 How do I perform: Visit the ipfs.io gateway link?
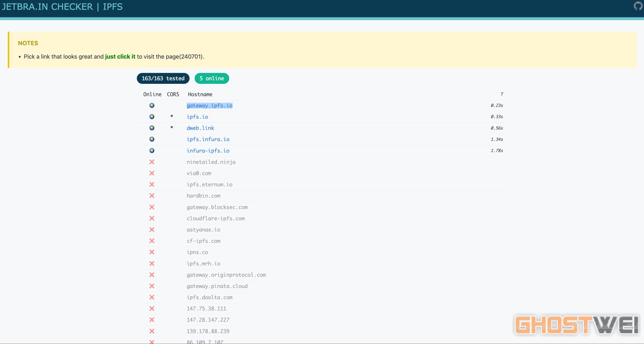197,117
